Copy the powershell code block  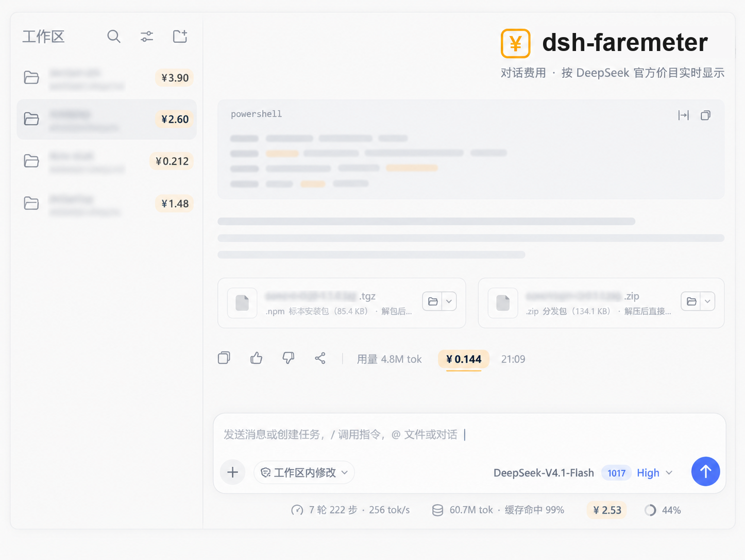tap(706, 115)
